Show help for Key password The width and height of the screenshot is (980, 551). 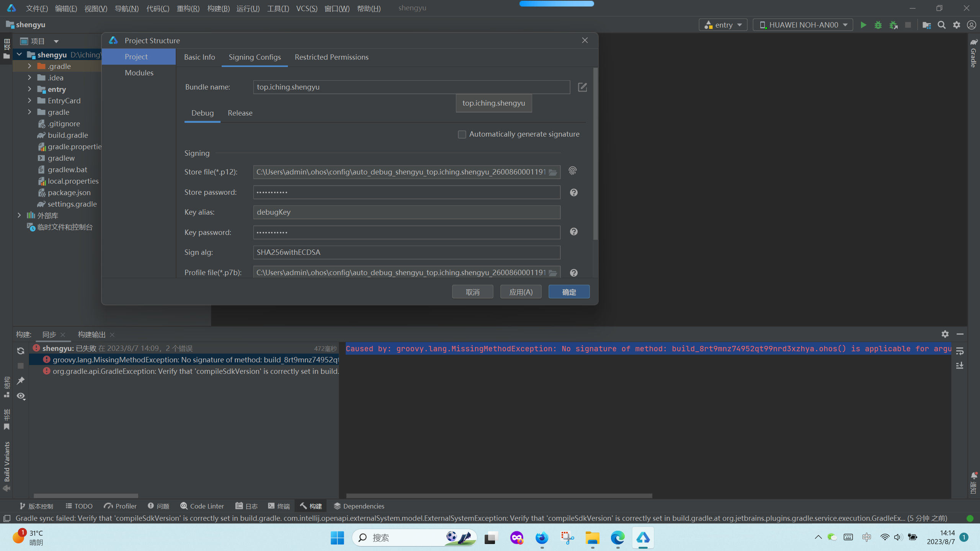tap(573, 231)
